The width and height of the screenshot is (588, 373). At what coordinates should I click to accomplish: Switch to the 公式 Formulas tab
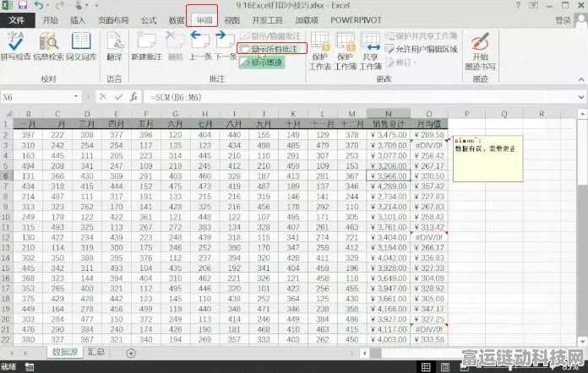[x=149, y=20]
